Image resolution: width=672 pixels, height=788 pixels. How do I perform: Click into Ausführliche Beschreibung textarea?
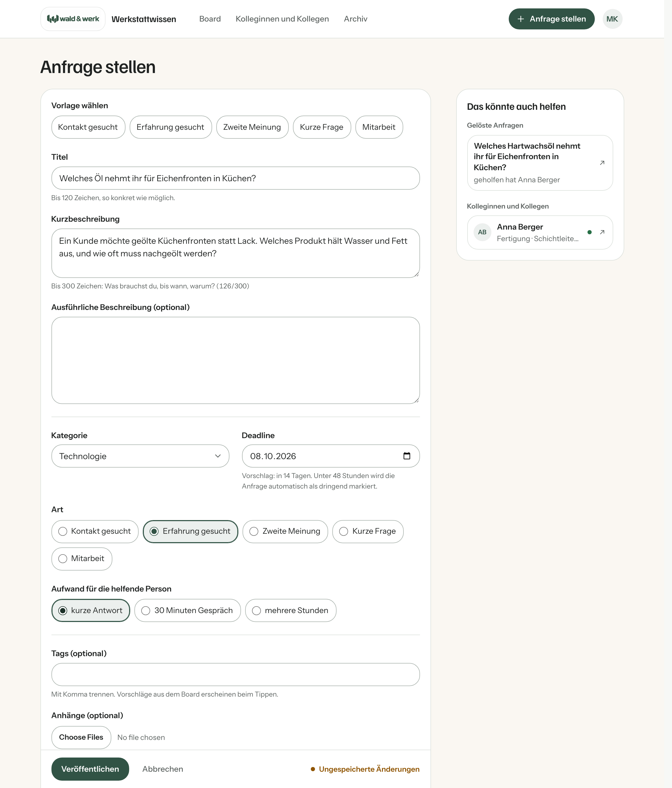(x=235, y=361)
